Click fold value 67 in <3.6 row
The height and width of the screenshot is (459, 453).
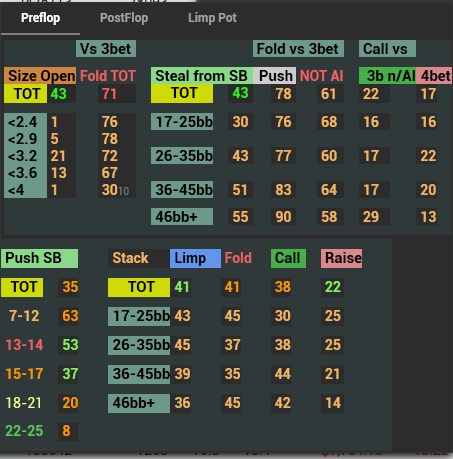click(x=110, y=173)
